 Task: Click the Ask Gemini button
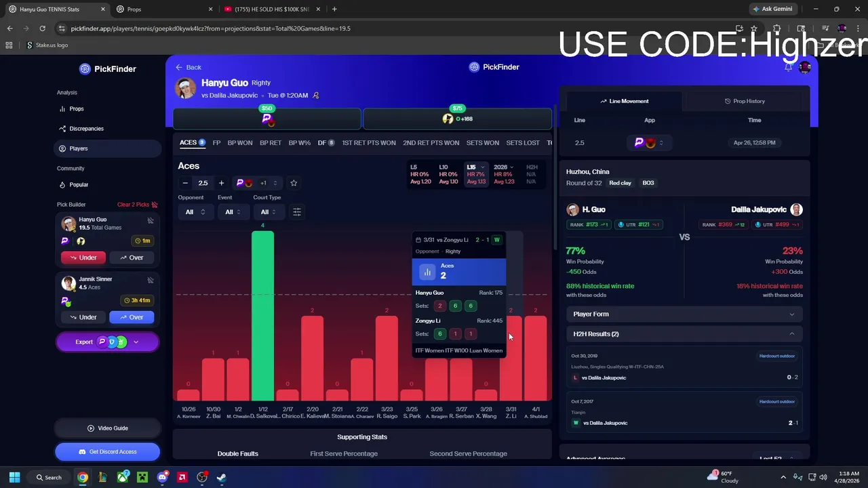(x=772, y=9)
